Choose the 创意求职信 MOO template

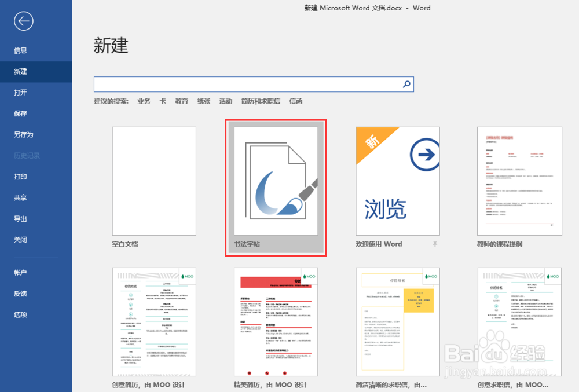click(x=519, y=322)
